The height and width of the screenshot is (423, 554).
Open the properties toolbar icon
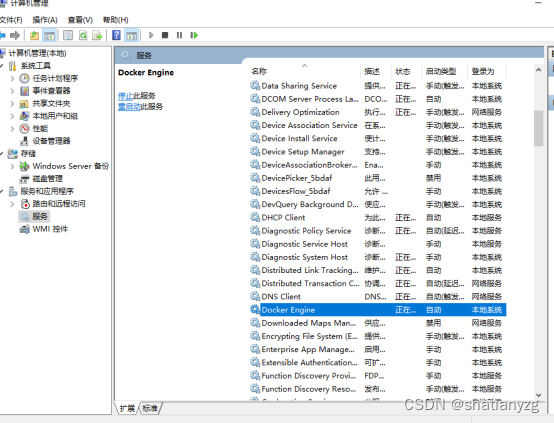click(68, 35)
